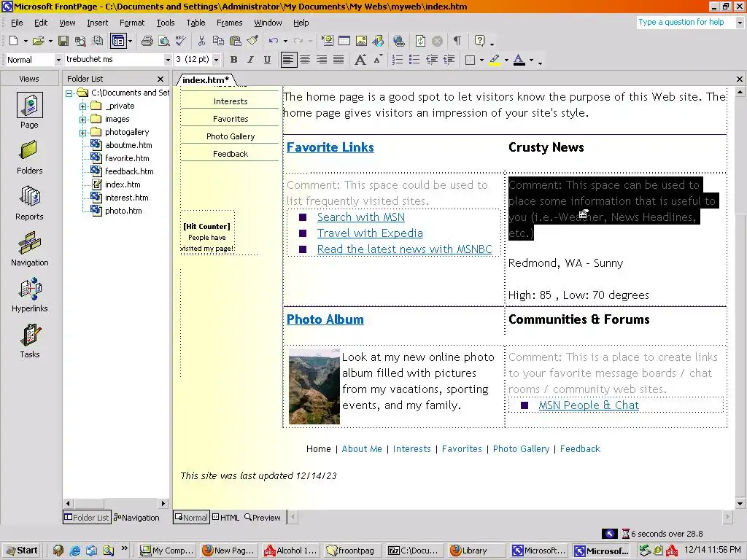
Task: Open the Format menu
Action: [x=132, y=23]
